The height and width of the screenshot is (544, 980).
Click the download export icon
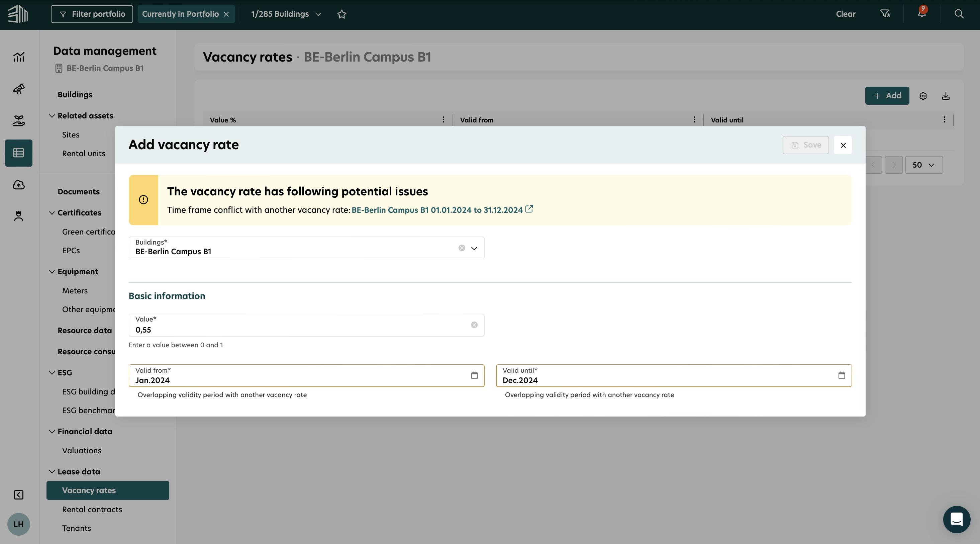[946, 96]
